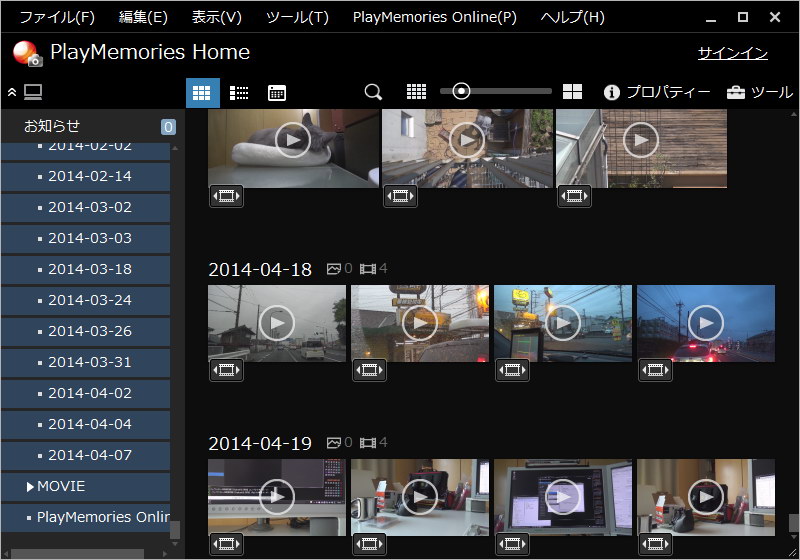Click the search magnifier icon

tap(373, 92)
